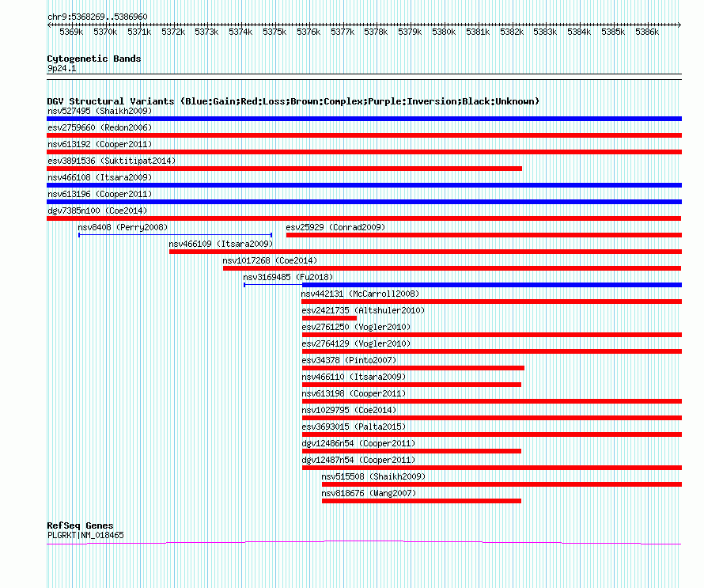Click the short red bar under esv2421735

point(330,318)
